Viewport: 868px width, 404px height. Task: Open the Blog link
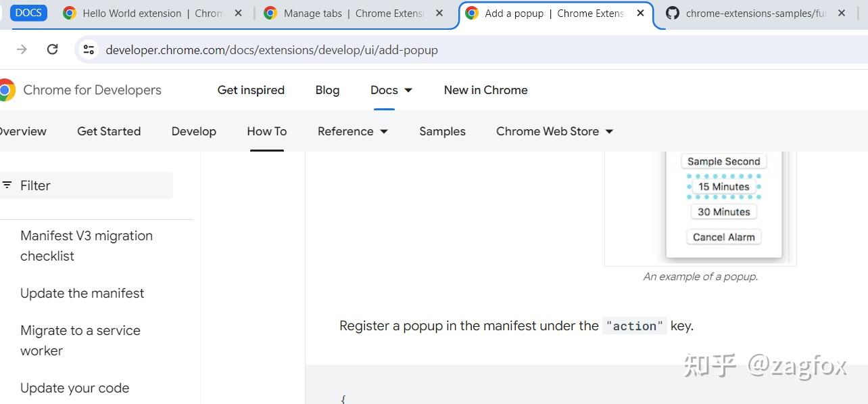[x=327, y=90]
